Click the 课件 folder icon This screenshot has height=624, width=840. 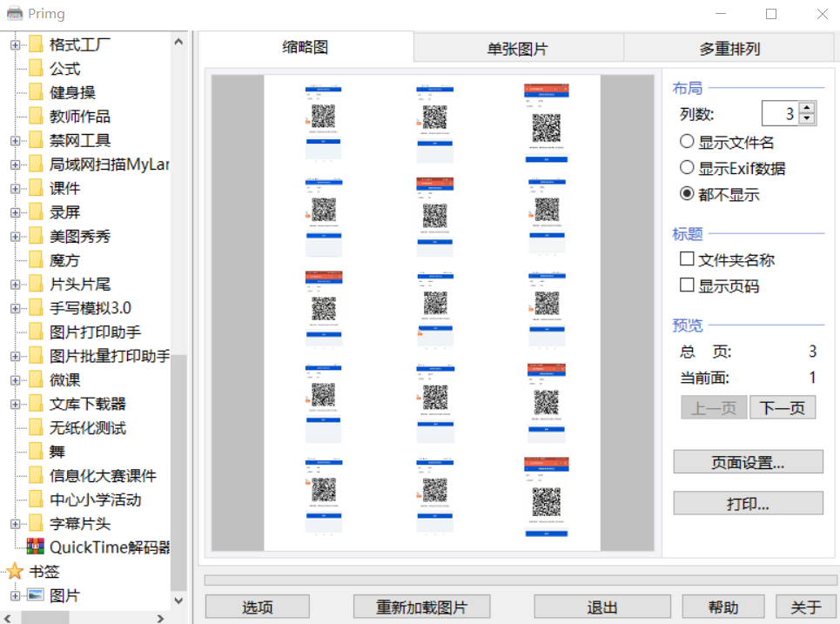pyautogui.click(x=36, y=187)
